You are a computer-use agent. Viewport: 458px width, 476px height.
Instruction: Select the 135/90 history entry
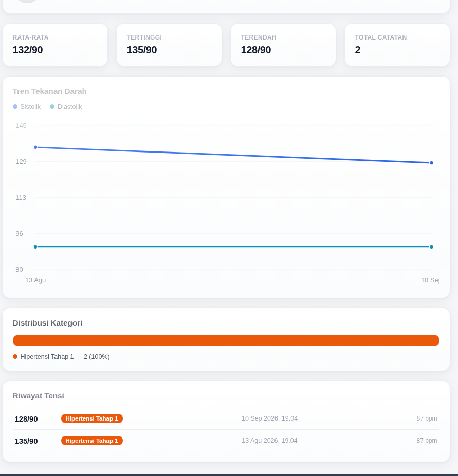point(226,441)
